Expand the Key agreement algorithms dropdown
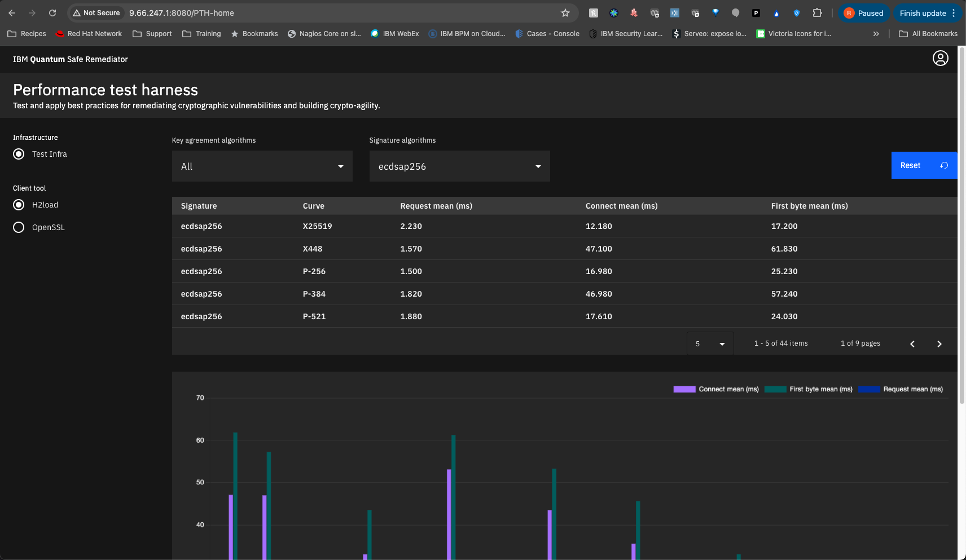The image size is (966, 560). [x=262, y=166]
